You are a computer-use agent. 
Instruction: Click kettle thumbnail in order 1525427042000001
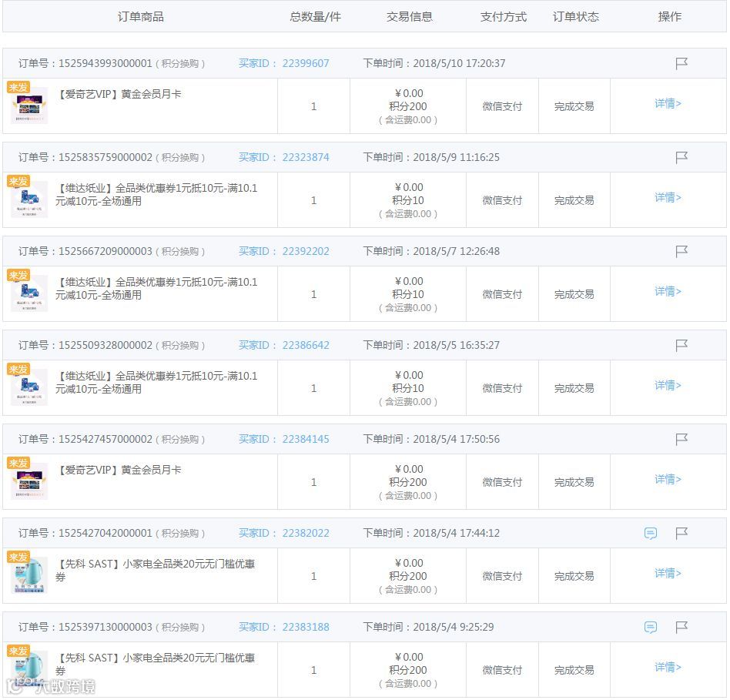pyautogui.click(x=28, y=576)
